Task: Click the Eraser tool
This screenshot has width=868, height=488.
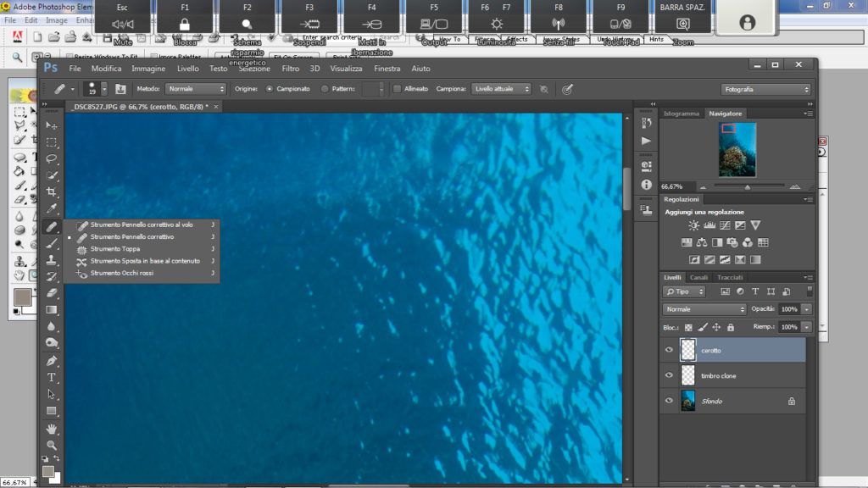Action: pyautogui.click(x=52, y=292)
